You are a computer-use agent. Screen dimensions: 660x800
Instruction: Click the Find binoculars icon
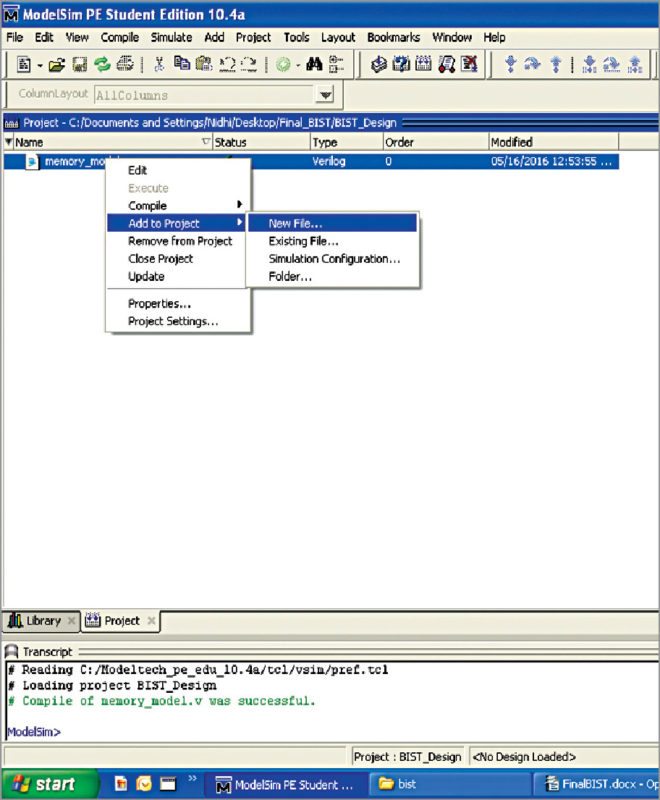pyautogui.click(x=313, y=64)
